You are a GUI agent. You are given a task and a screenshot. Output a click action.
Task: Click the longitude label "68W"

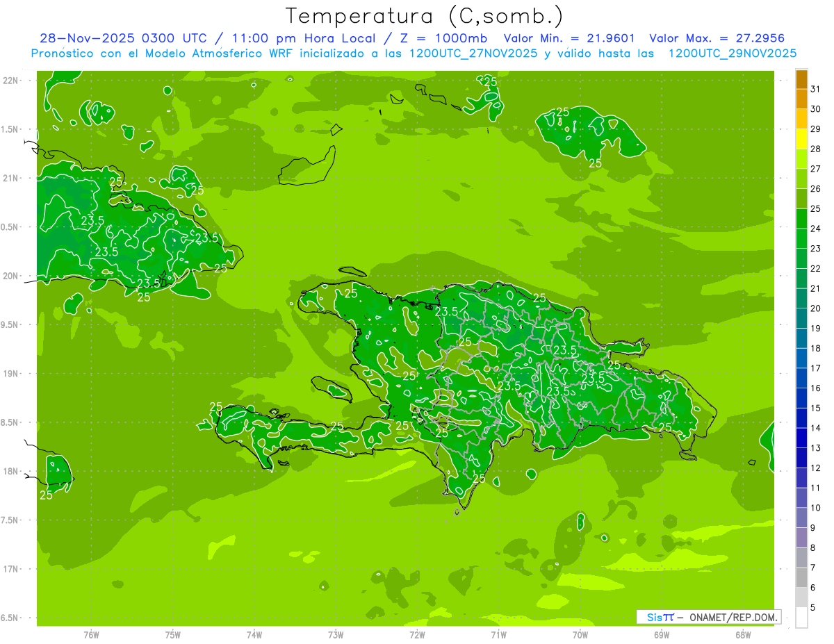click(x=742, y=635)
